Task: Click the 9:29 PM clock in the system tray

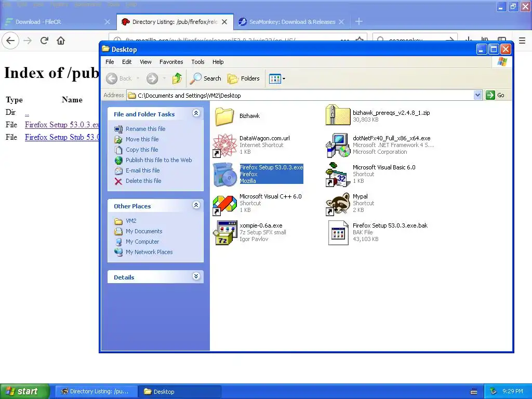Action: coord(513,391)
